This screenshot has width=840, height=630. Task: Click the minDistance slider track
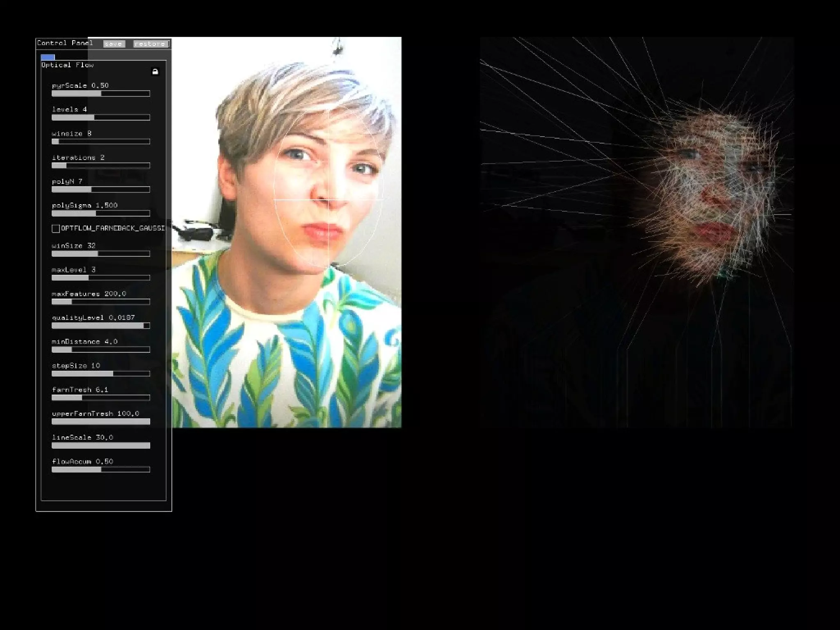tap(100, 350)
